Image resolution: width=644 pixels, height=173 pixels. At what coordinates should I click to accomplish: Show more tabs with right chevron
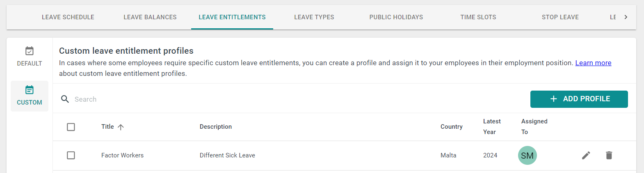(626, 17)
